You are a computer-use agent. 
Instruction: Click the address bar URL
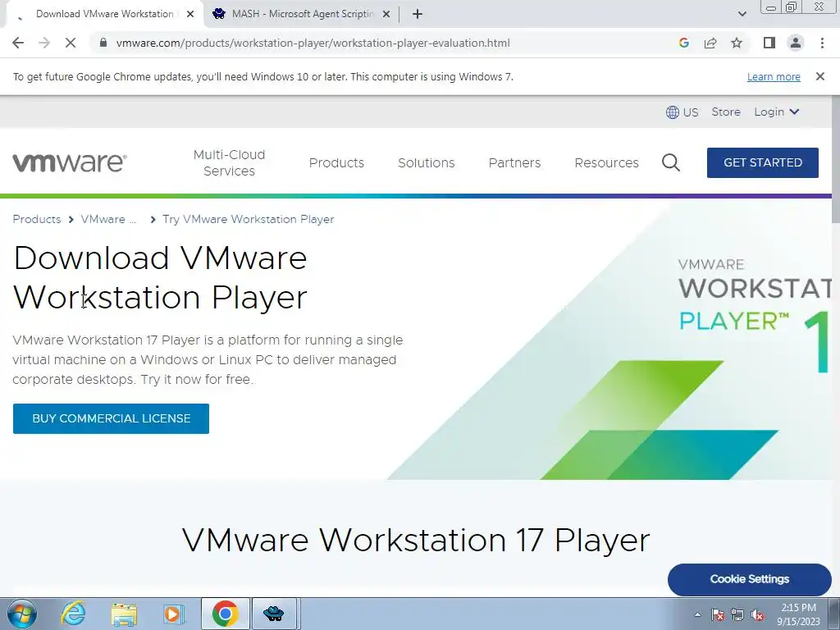click(313, 43)
